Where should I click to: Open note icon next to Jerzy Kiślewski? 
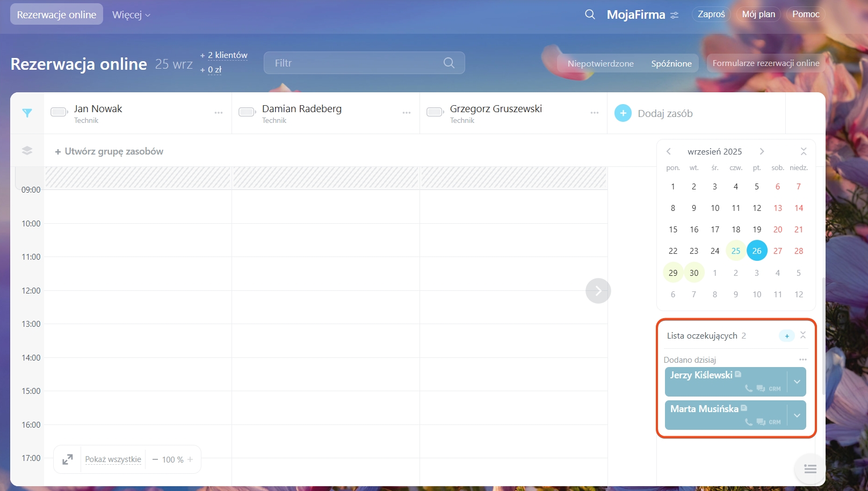click(738, 374)
